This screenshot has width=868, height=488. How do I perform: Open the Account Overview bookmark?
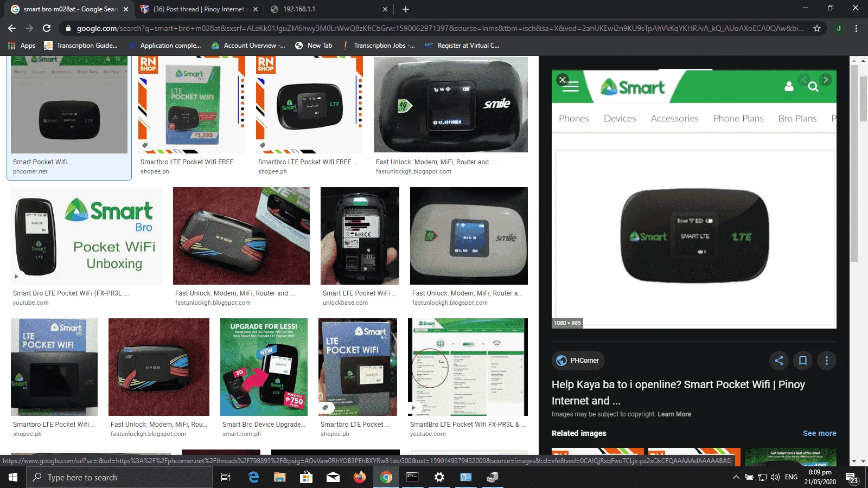click(248, 46)
